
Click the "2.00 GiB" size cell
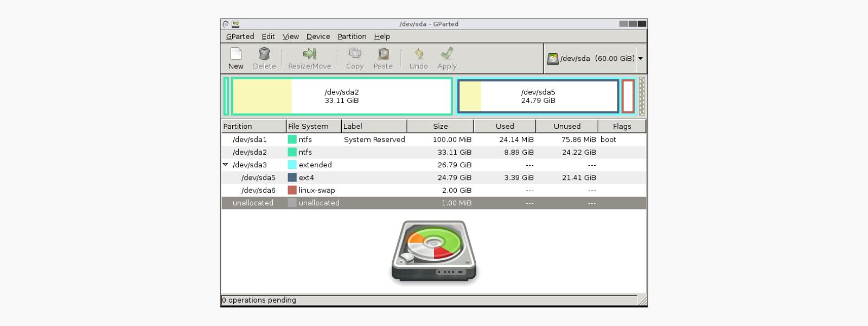tap(457, 190)
